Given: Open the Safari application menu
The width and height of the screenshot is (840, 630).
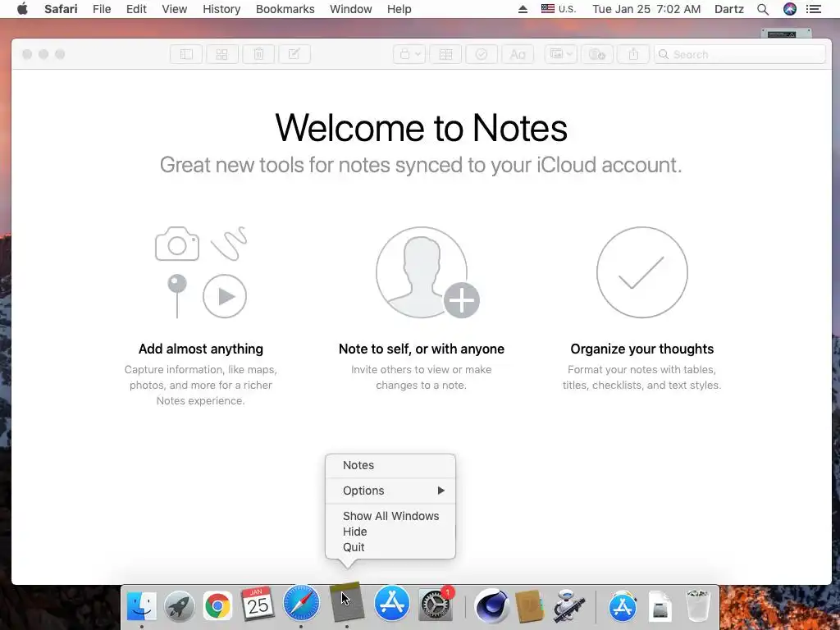Looking at the screenshot, I should tap(61, 9).
